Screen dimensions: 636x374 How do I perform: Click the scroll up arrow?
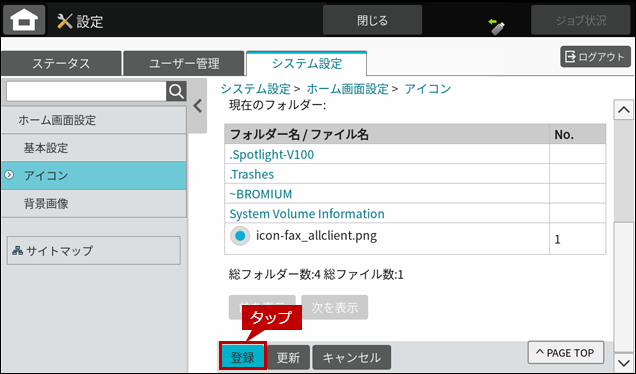(x=623, y=110)
